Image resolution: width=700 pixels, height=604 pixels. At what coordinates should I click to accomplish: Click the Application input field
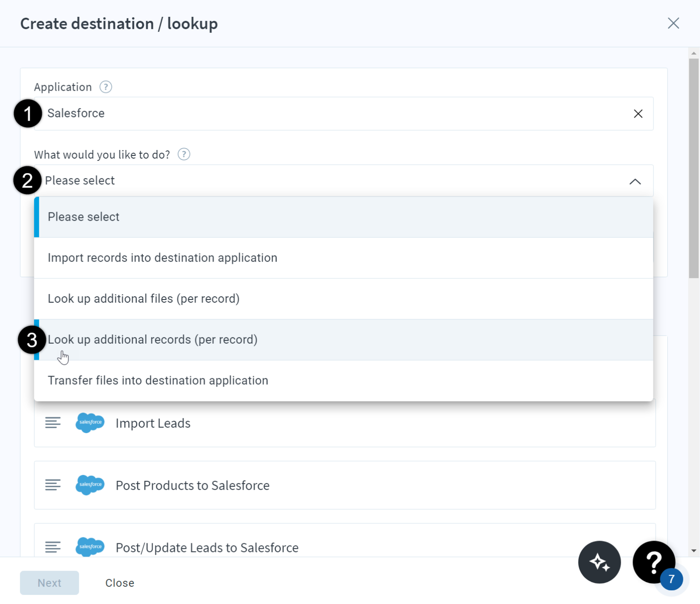click(x=319, y=114)
